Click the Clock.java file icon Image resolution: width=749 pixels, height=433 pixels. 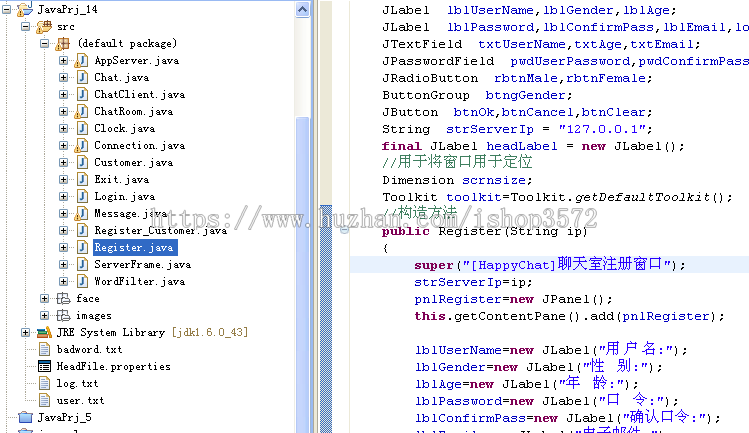click(82, 128)
